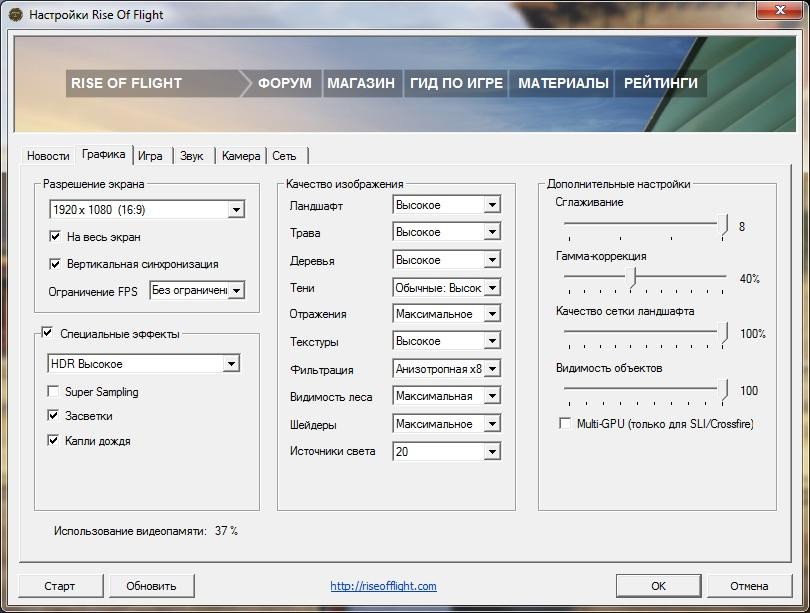Expand the Ландшафт quality dropdown

(446, 205)
